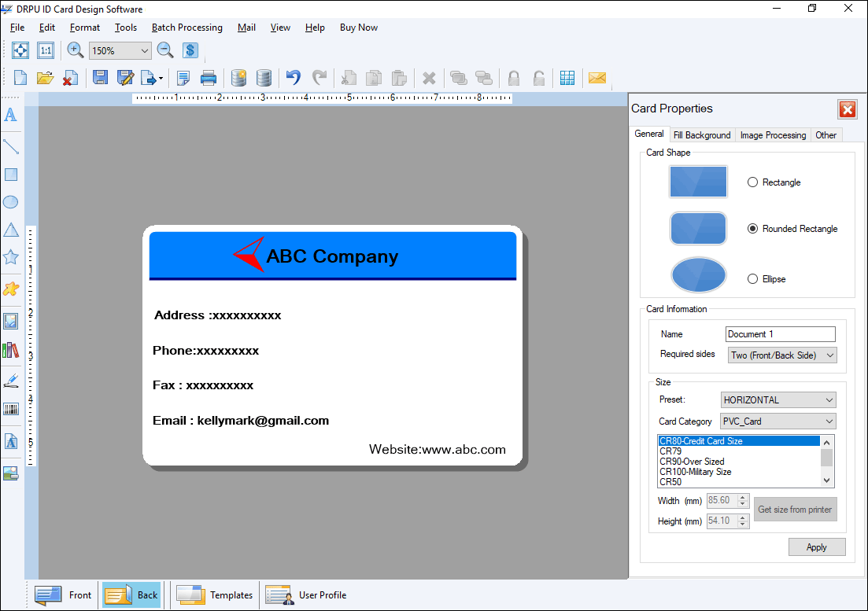Click the export icon dropdown arrow
This screenshot has width=868, height=611.
161,79
